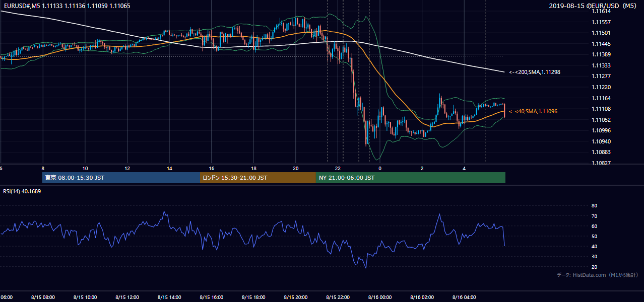Click the 1.11557 price axis label
Image resolution: width=644 pixels, height=302 pixels.
pyautogui.click(x=601, y=22)
